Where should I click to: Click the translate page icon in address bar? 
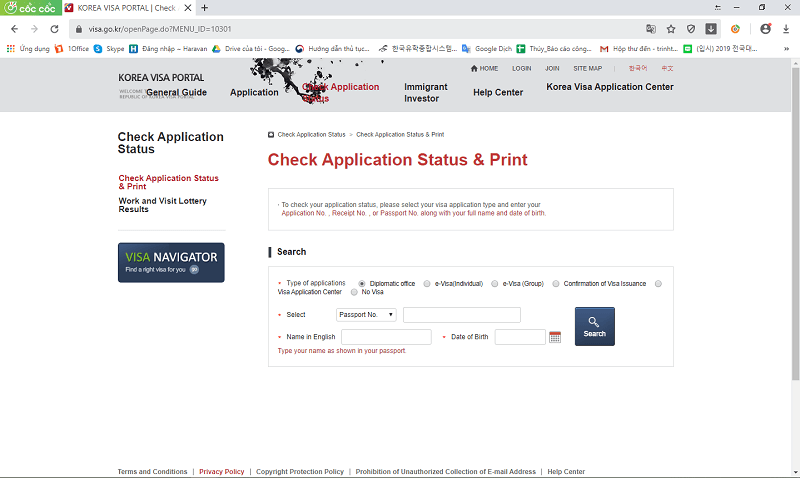click(x=651, y=29)
